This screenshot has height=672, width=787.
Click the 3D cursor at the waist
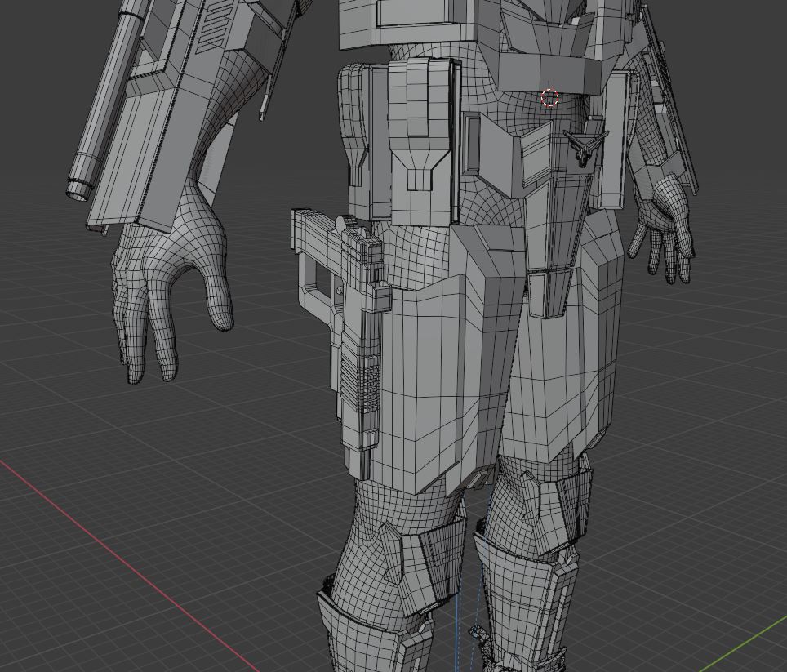[549, 98]
